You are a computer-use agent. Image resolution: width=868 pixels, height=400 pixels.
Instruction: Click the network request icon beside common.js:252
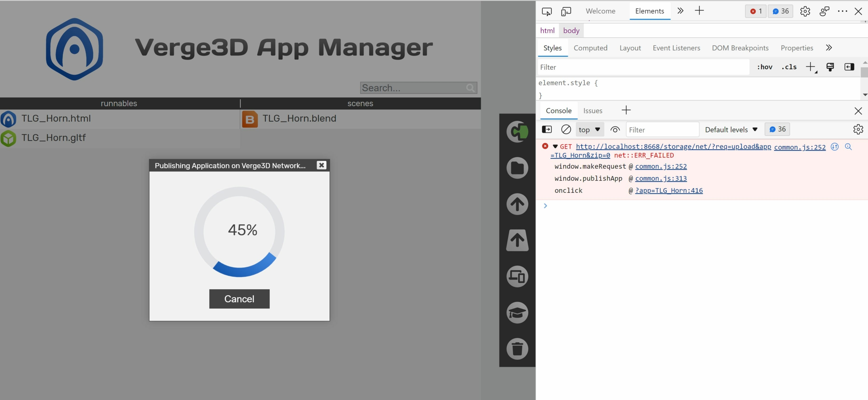point(834,147)
